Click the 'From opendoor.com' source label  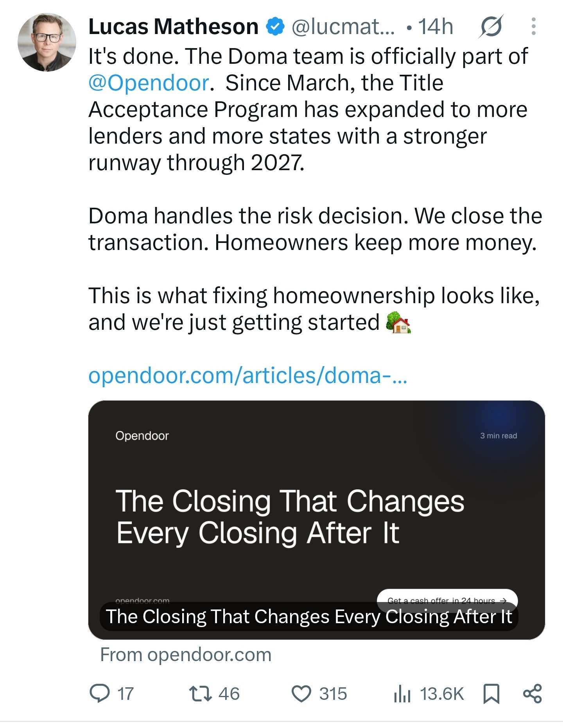pyautogui.click(x=186, y=655)
